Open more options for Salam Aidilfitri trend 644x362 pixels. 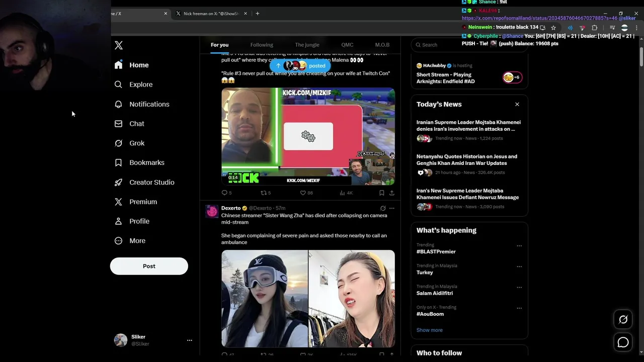click(519, 287)
